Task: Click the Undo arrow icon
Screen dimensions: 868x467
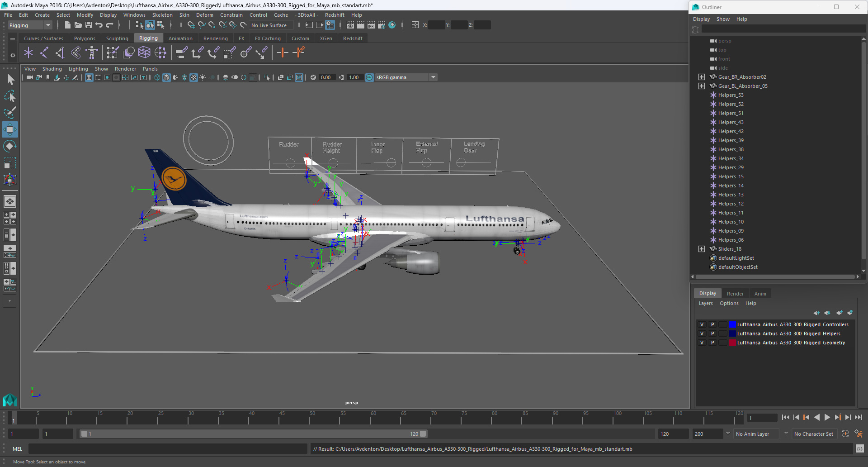Action: pyautogui.click(x=99, y=25)
